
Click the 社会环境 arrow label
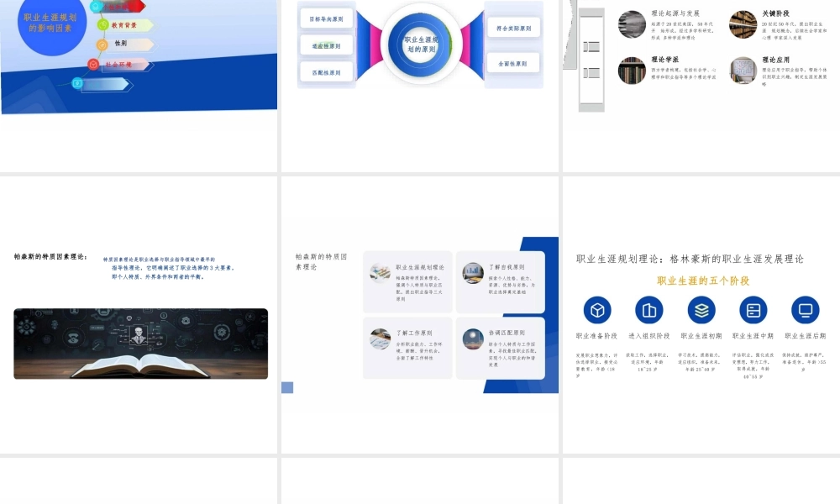click(124, 65)
